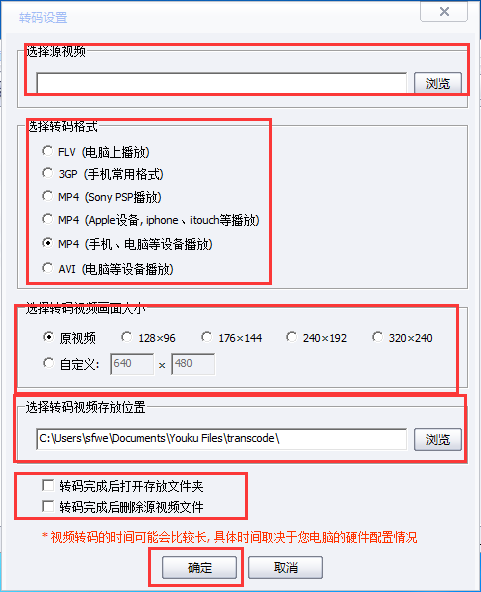Image resolution: width=481 pixels, height=592 pixels.
Task: Enable 转码完成后删除源视频文件 checkbox
Action: (x=48, y=506)
